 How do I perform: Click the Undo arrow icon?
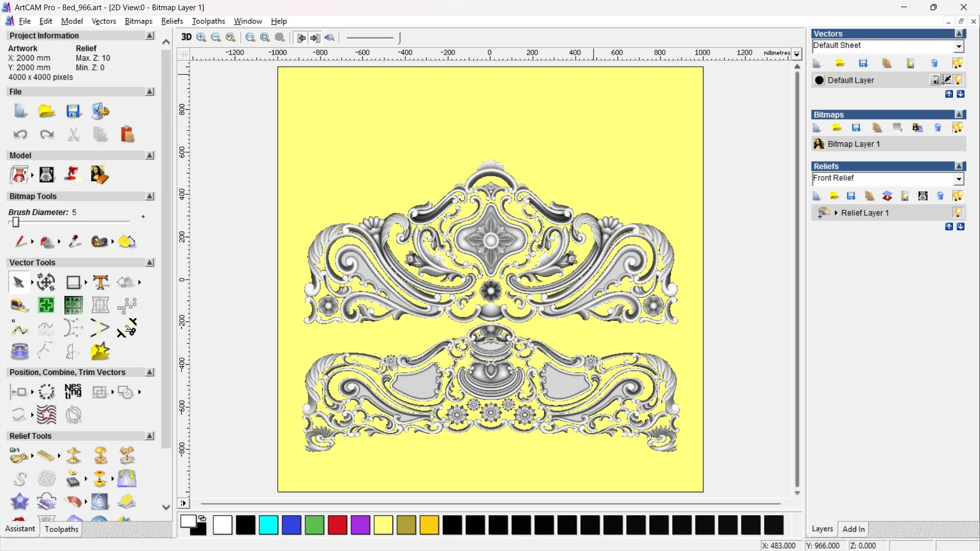[20, 135]
